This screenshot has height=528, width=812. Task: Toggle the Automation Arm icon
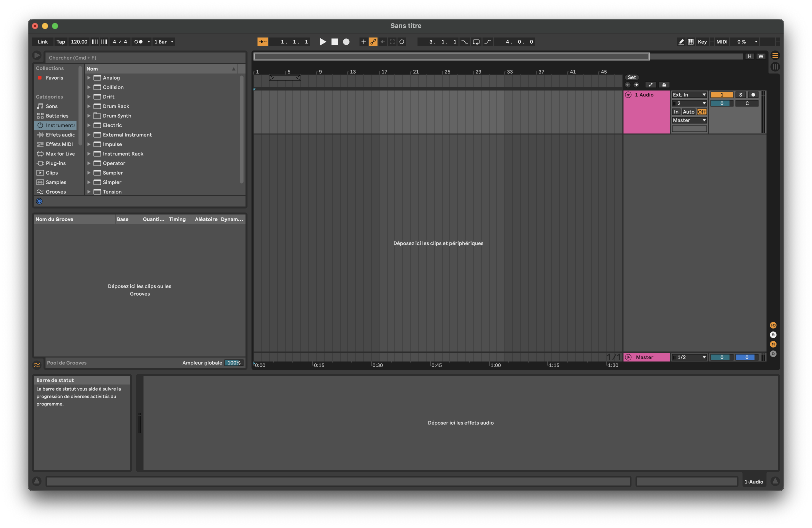pos(373,41)
